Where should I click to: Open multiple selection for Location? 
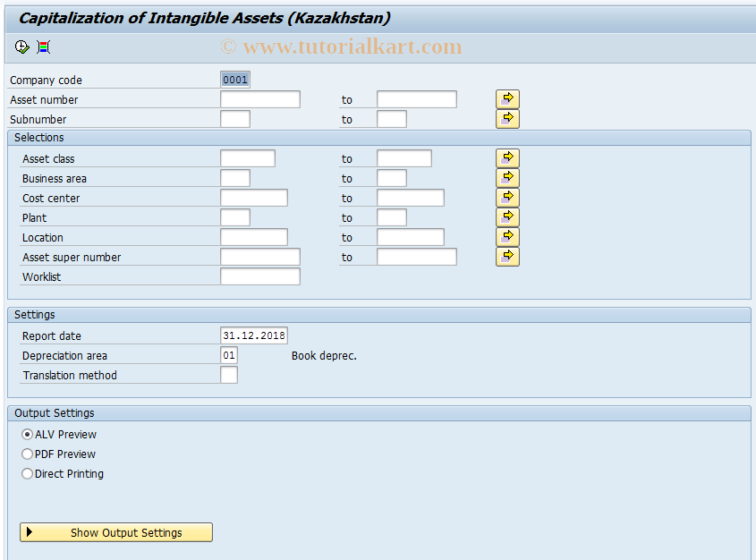507,238
